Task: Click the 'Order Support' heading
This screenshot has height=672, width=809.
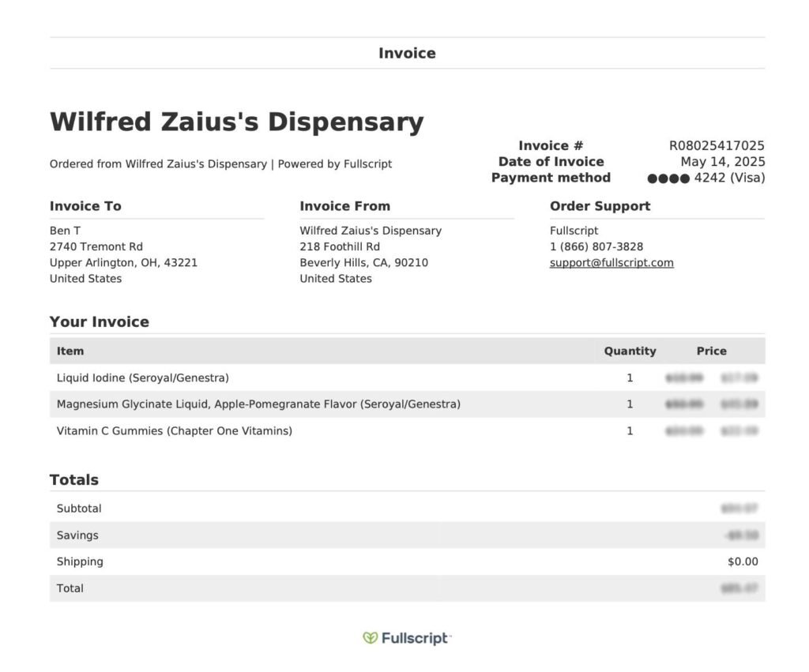Action: click(x=600, y=206)
